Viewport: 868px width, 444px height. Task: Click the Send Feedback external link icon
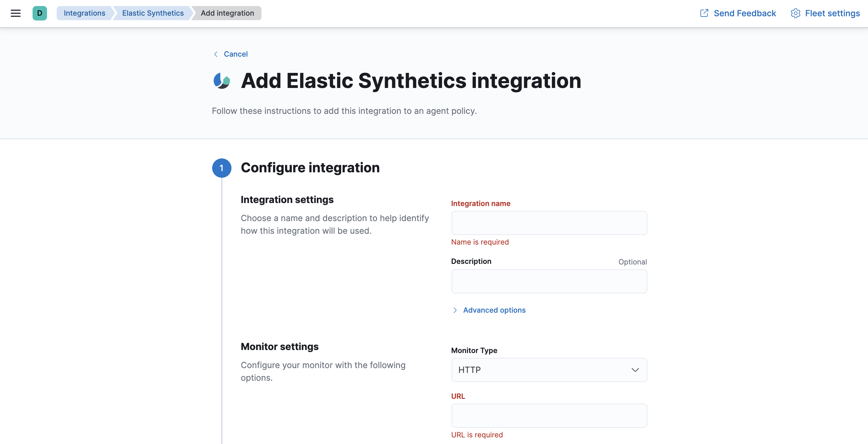(x=704, y=13)
